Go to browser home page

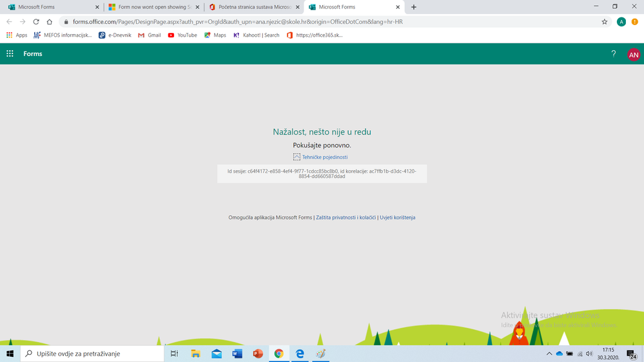pos(49,22)
